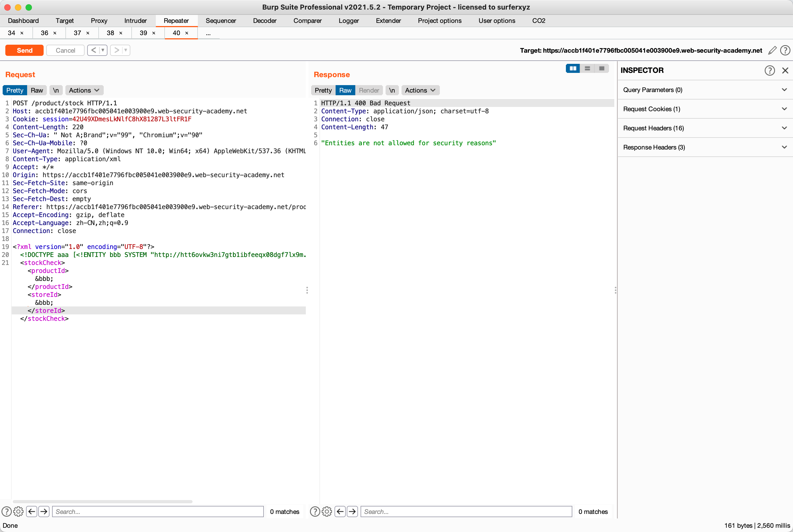The width and height of the screenshot is (793, 532).
Task: Close the Inspector panel
Action: click(785, 70)
